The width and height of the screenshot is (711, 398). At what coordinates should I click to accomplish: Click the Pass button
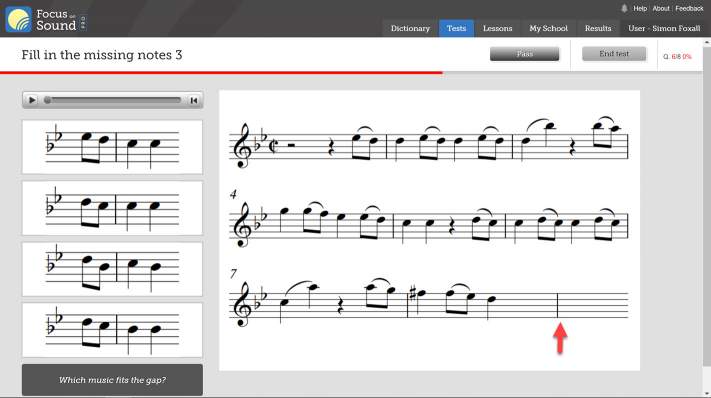(x=525, y=54)
